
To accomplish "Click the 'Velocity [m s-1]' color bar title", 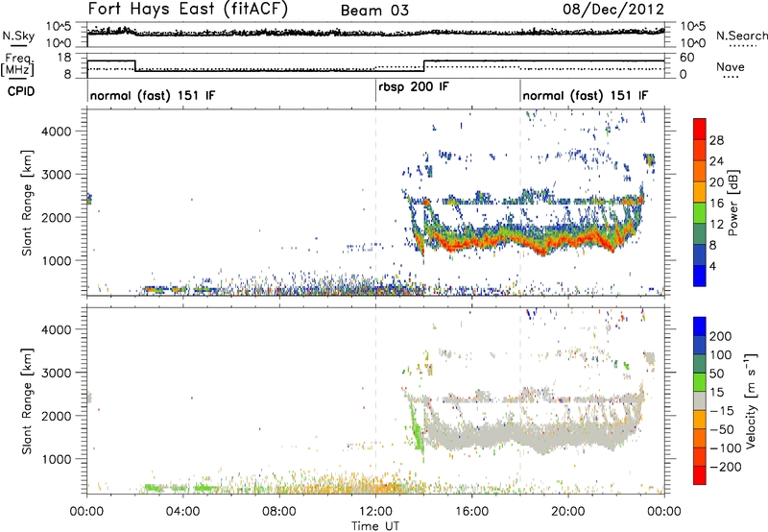I will 751,400.
